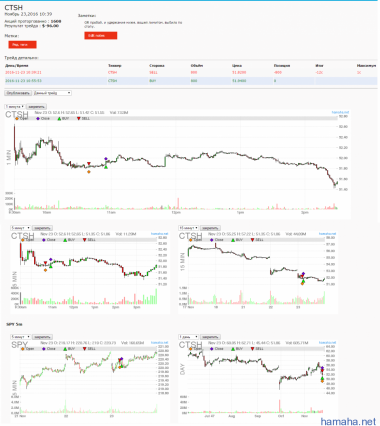Toggle Close legend marker in 1 MIN chart
Screen dimensions: 380x426
click(43, 118)
